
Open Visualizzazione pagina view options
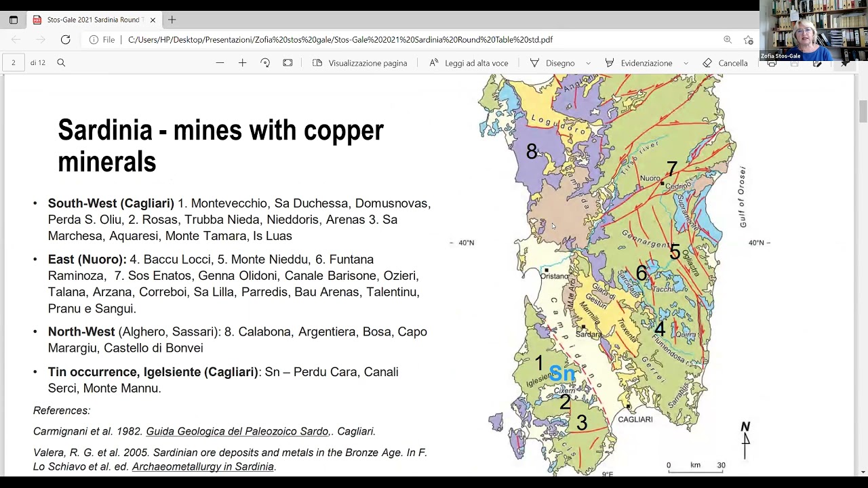360,63
